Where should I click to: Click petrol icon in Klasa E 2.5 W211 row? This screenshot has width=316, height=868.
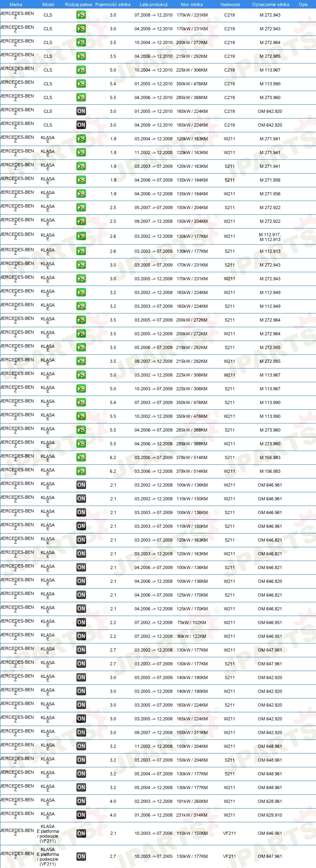pos(81,221)
